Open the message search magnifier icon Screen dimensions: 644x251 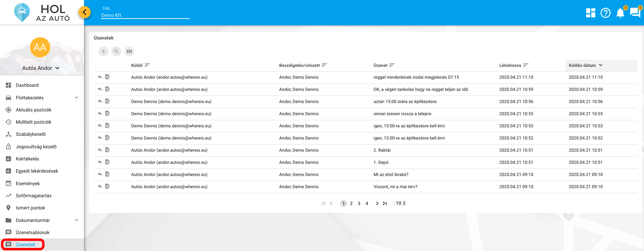116,51
